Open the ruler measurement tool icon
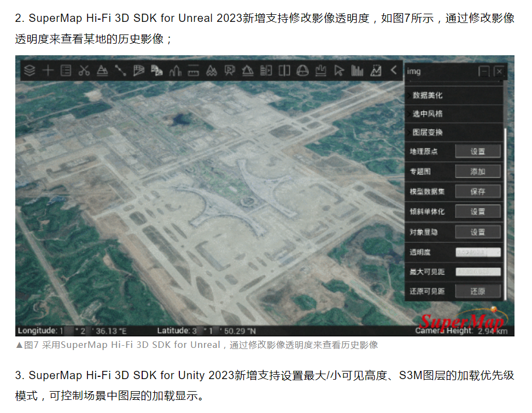 (193, 71)
